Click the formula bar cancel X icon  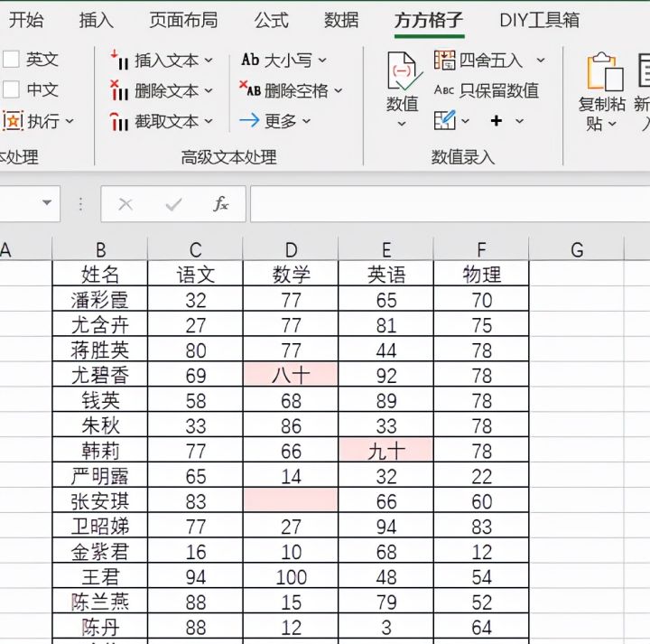pos(125,204)
